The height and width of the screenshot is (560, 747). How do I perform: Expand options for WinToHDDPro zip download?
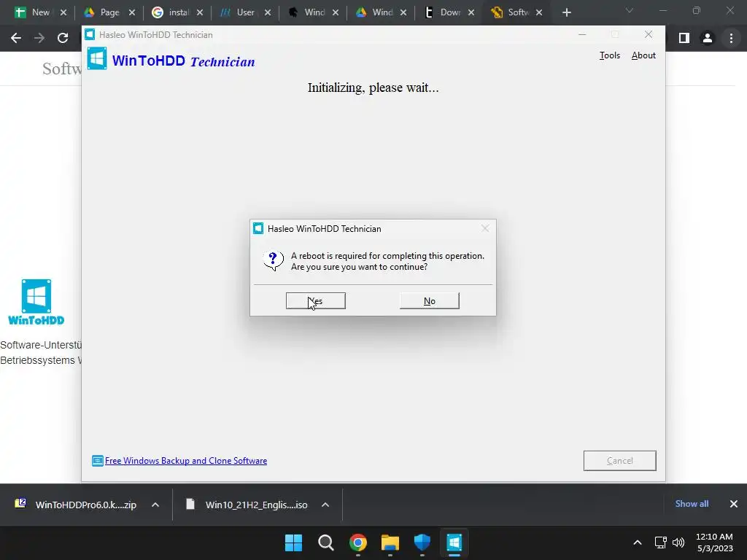(x=155, y=505)
